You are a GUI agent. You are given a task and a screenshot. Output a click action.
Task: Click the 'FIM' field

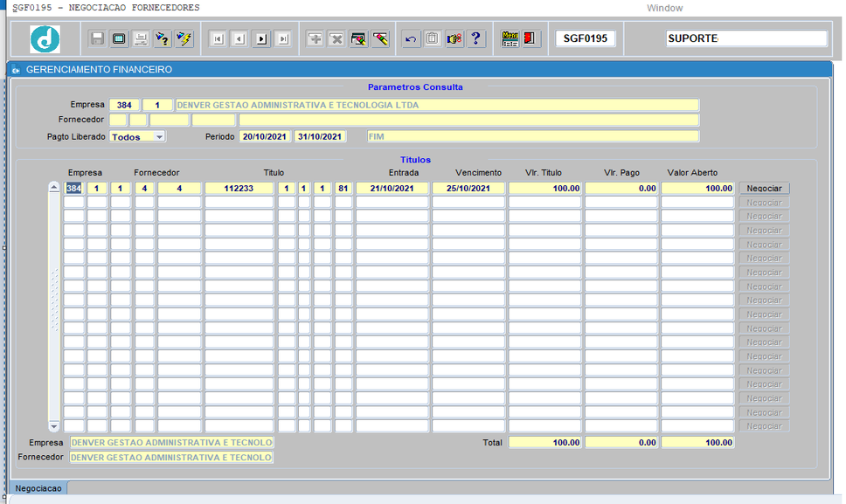[533, 137]
